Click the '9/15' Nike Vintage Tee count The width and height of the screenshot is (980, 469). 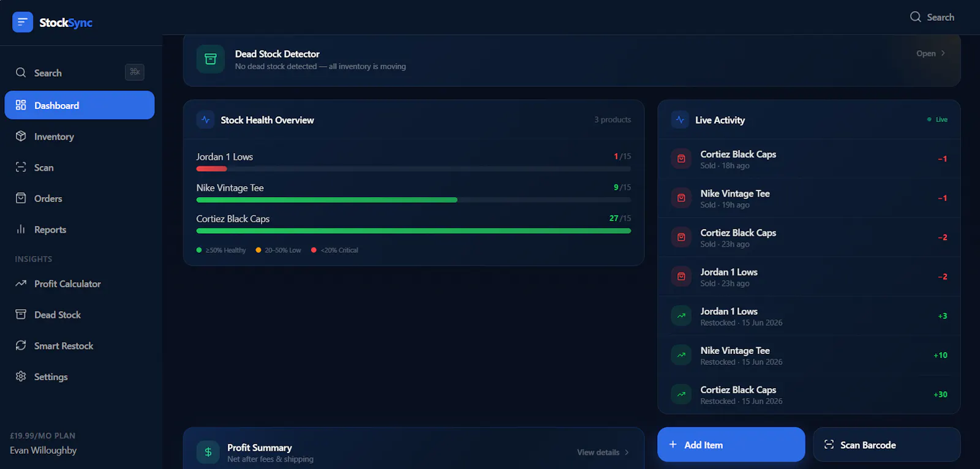click(622, 187)
